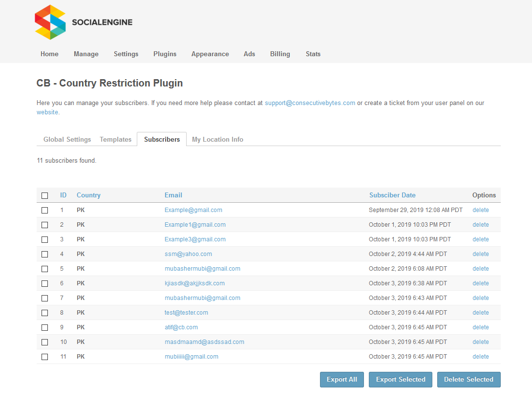Image resolution: width=532 pixels, height=406 pixels.
Task: Expand the Settings navigation menu
Action: pos(126,54)
